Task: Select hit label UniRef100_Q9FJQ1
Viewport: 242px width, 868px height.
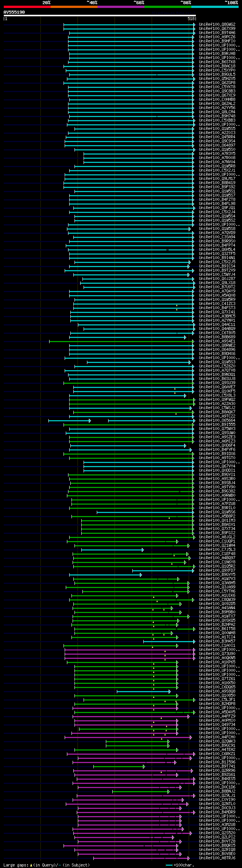Action: coord(217,208)
